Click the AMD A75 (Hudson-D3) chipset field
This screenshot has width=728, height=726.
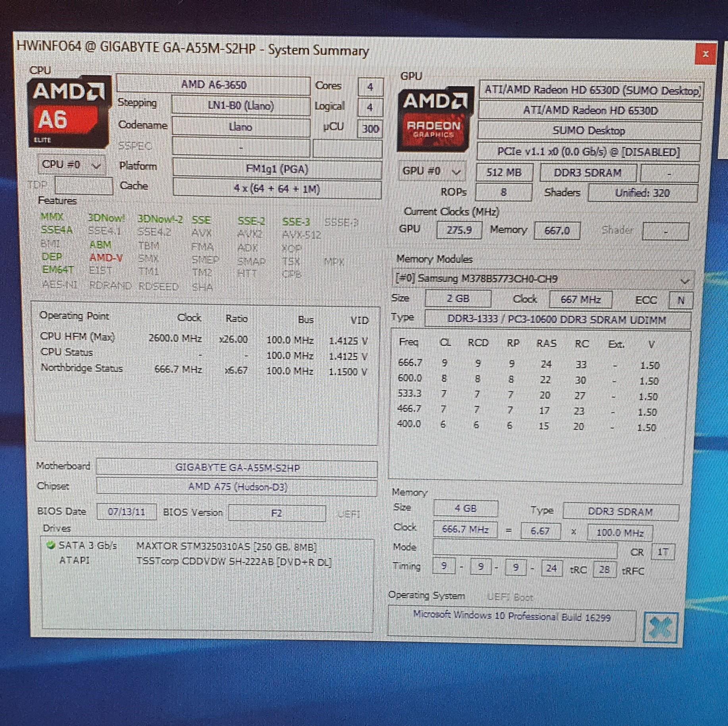(237, 487)
